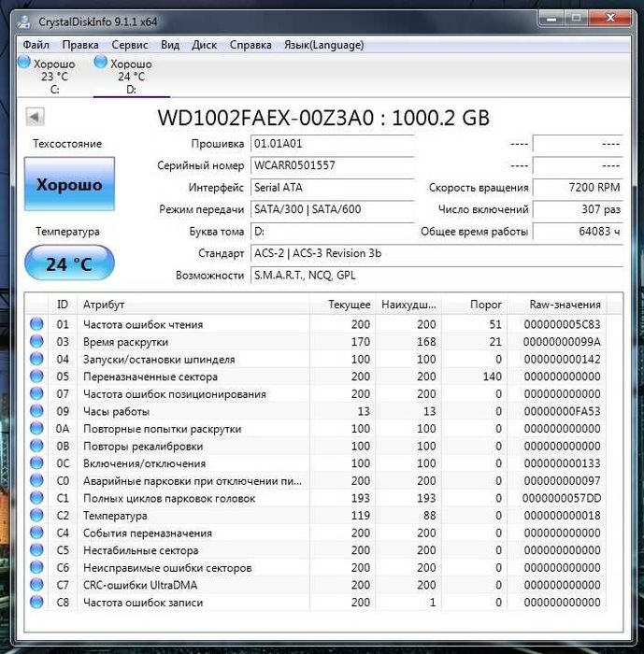Image resolution: width=644 pixels, height=654 pixels.
Task: Open the Справка menu
Action: click(x=250, y=45)
